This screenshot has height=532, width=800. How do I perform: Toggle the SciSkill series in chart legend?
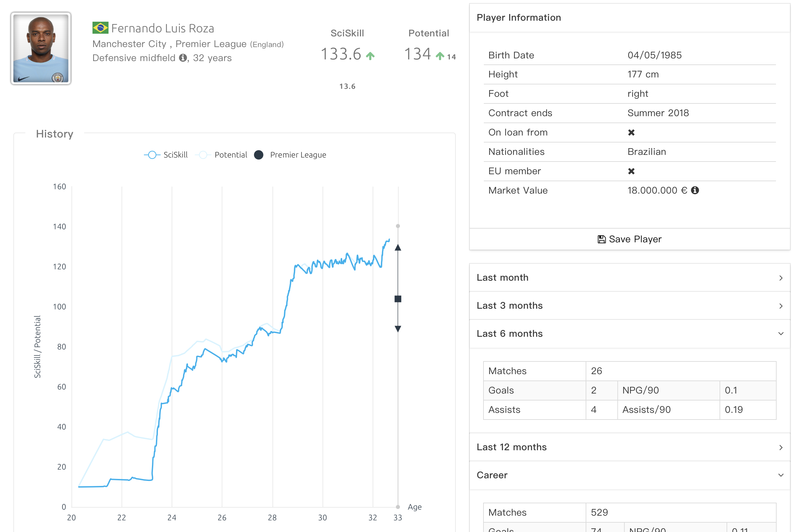coord(166,155)
